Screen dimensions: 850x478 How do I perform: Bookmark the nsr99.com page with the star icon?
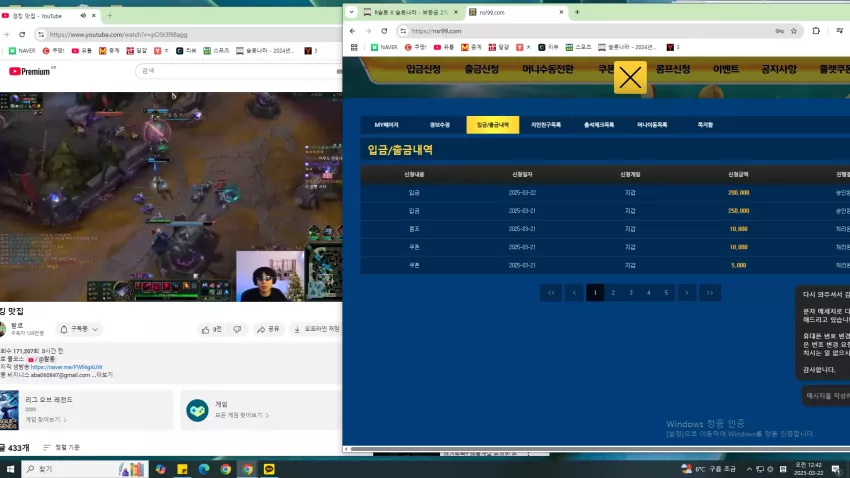tap(794, 31)
